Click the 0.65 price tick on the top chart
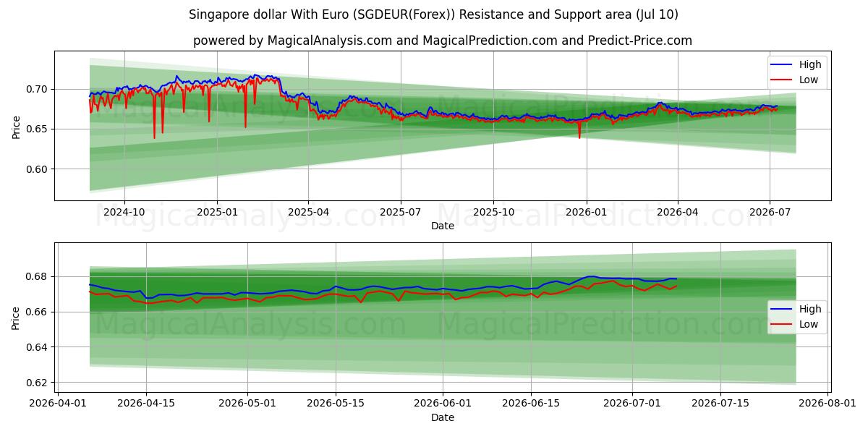 [x=38, y=129]
